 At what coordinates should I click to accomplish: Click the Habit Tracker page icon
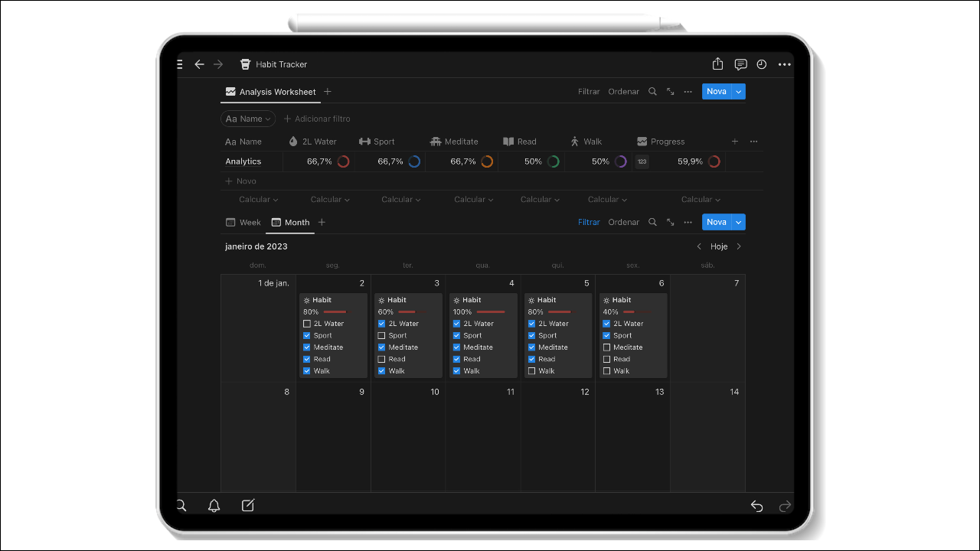tap(245, 64)
